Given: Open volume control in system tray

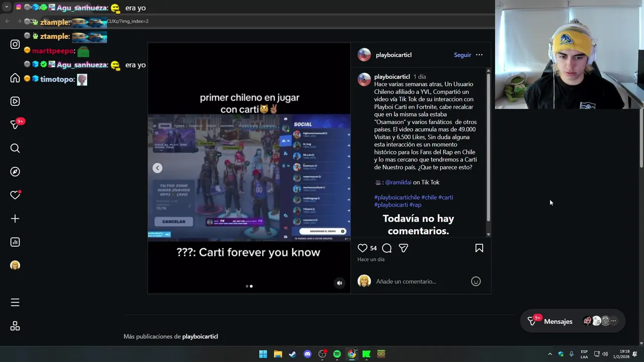Looking at the screenshot, I should 605,354.
